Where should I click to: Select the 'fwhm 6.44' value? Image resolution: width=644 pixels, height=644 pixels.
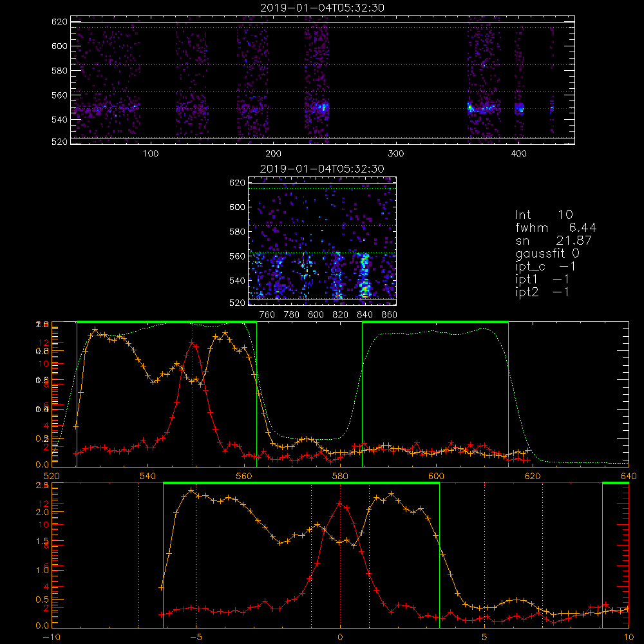pos(556,227)
